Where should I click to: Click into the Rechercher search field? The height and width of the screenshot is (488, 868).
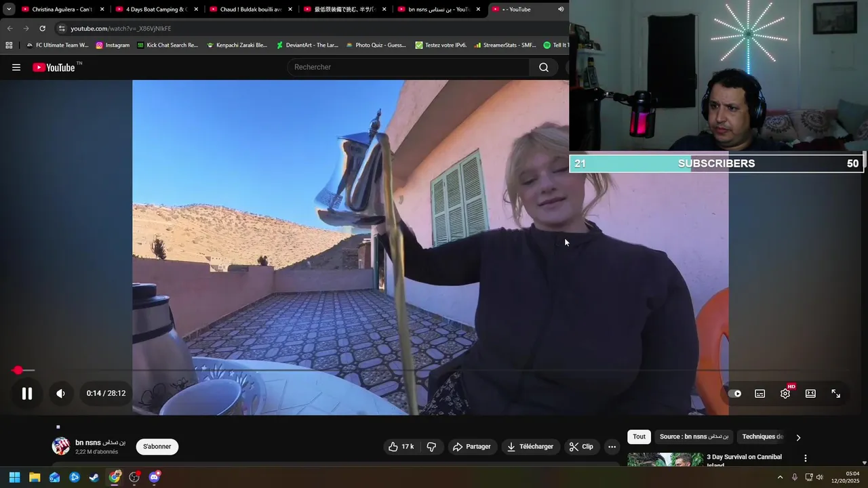click(409, 67)
